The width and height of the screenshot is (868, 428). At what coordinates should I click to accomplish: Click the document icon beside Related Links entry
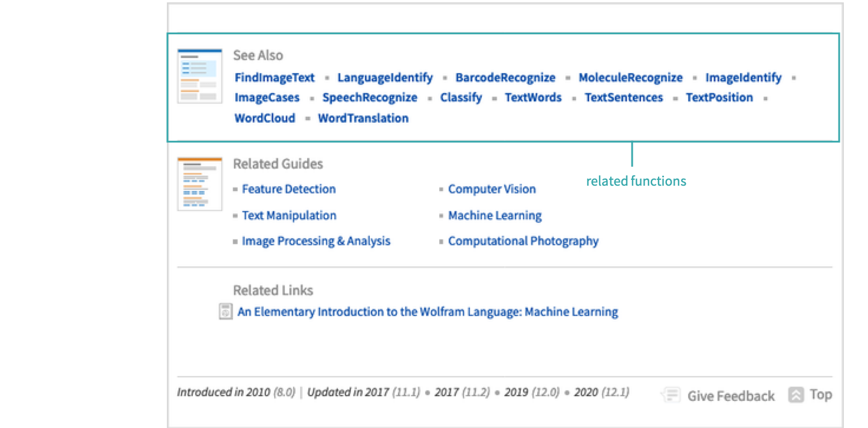[225, 312]
